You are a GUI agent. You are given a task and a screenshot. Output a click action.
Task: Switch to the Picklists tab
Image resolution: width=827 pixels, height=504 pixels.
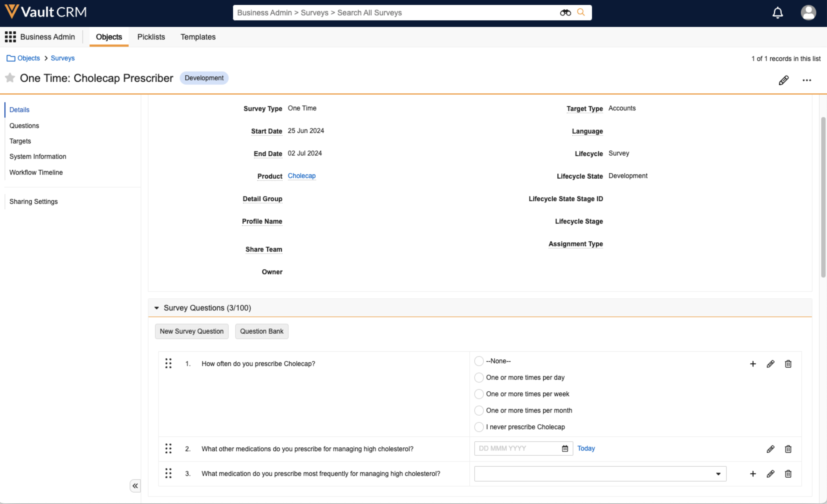coord(151,37)
